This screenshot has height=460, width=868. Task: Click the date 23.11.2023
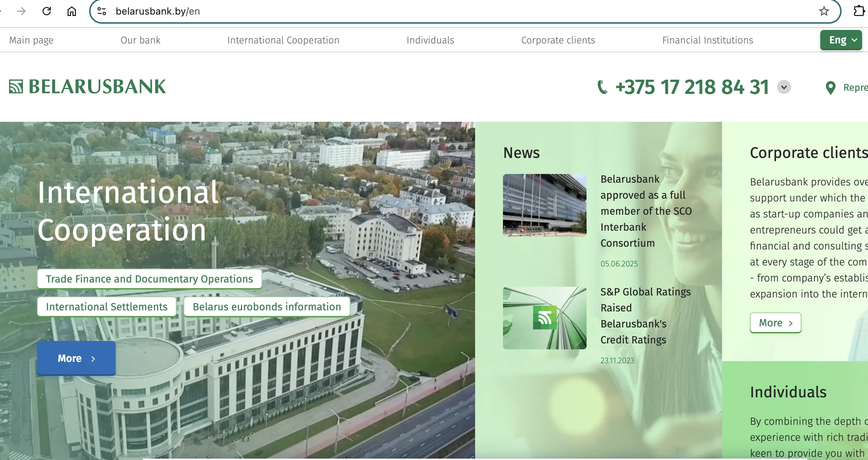coord(617,360)
